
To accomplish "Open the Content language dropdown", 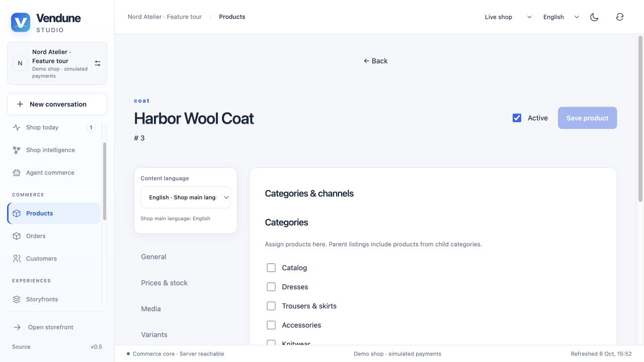I will pyautogui.click(x=186, y=198).
